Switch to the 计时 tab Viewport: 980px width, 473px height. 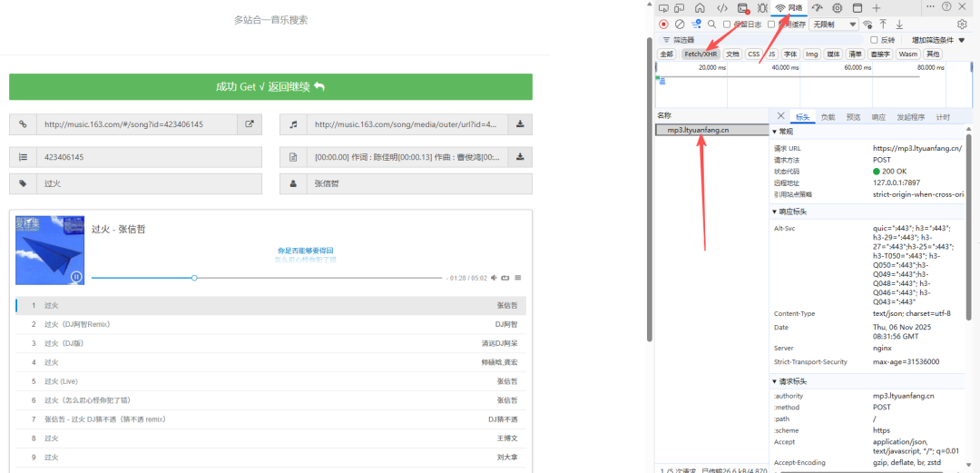[943, 117]
